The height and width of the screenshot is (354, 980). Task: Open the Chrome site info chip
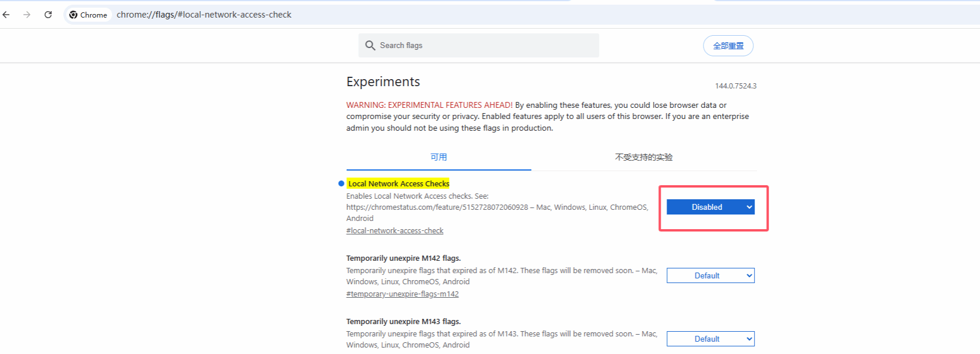tap(88, 15)
